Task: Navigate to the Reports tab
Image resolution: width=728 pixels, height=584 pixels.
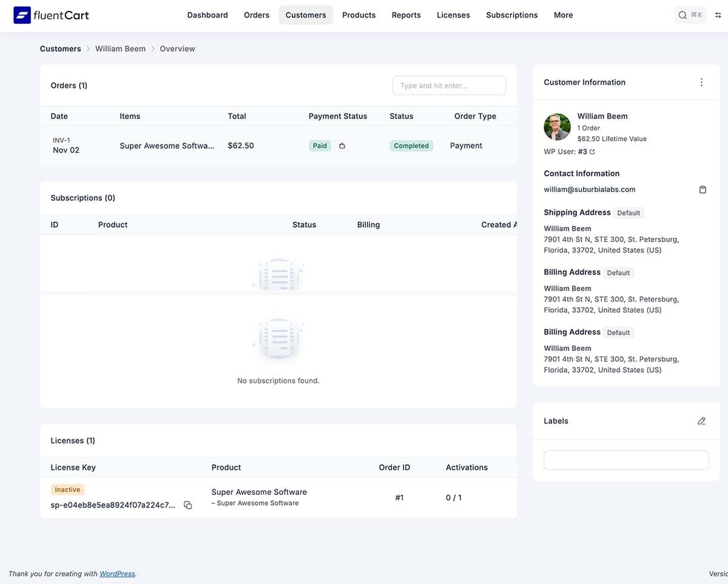Action: (406, 15)
